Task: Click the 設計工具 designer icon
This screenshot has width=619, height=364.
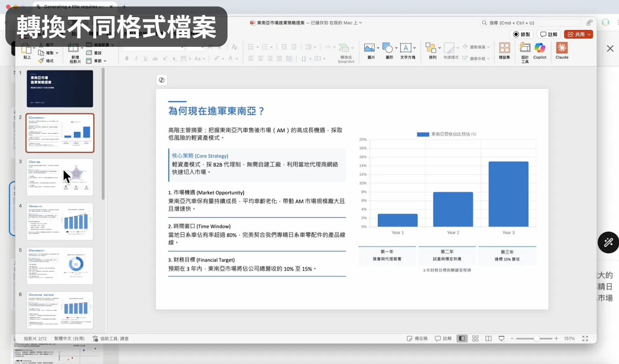Action: tap(525, 48)
